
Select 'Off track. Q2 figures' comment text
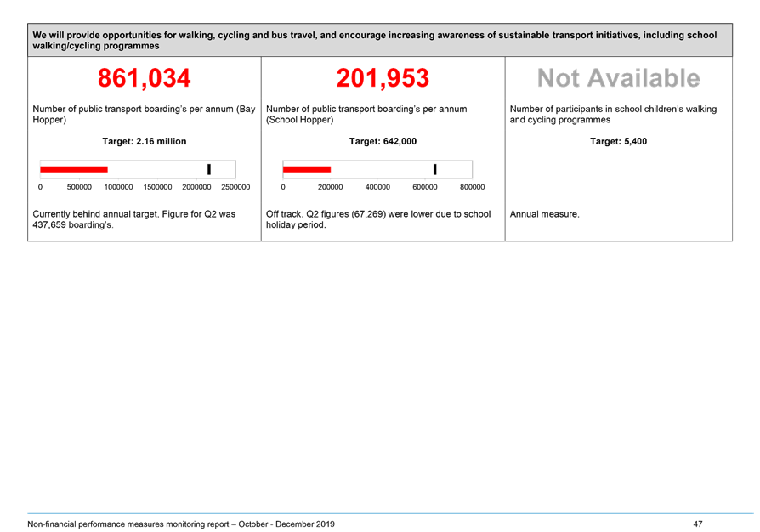click(x=378, y=219)
